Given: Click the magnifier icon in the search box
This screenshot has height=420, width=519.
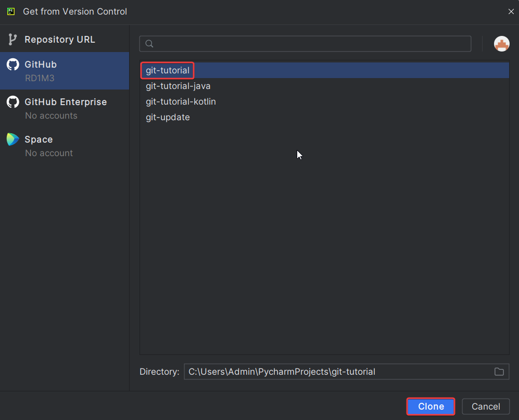Looking at the screenshot, I should coord(149,44).
